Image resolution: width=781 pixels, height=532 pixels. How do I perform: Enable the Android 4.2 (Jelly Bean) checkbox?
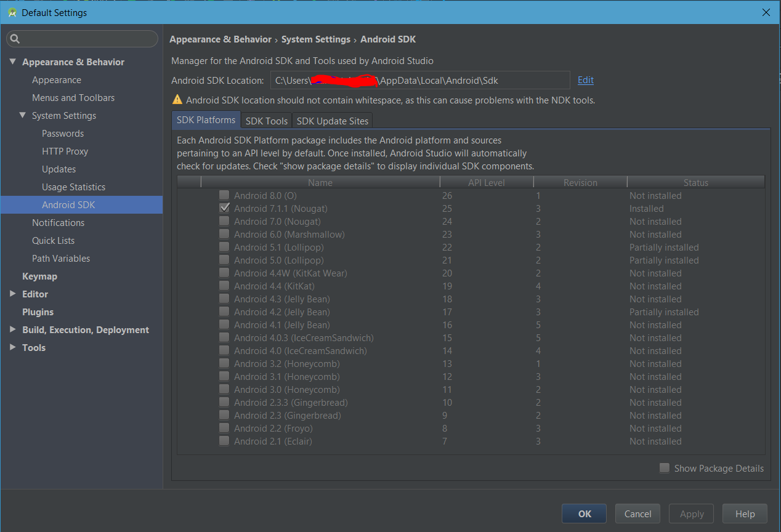[x=224, y=312]
